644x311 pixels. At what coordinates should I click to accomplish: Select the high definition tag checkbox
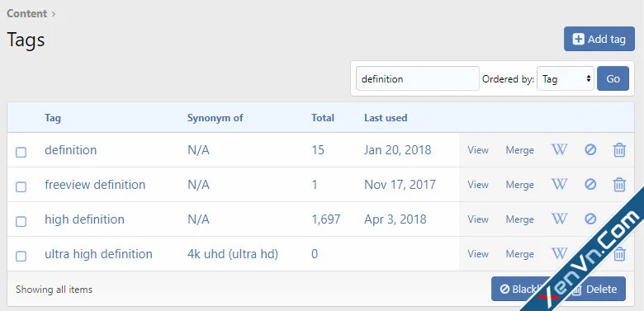pyautogui.click(x=21, y=222)
